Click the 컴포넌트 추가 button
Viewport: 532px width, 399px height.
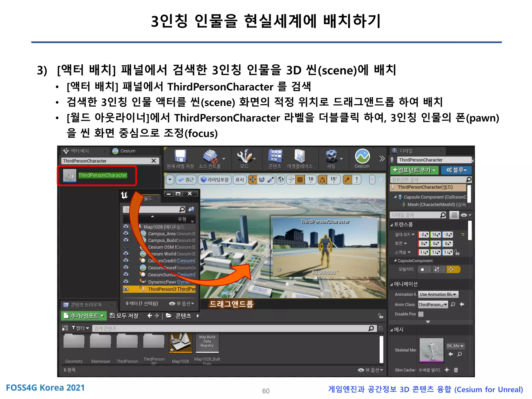[414, 170]
